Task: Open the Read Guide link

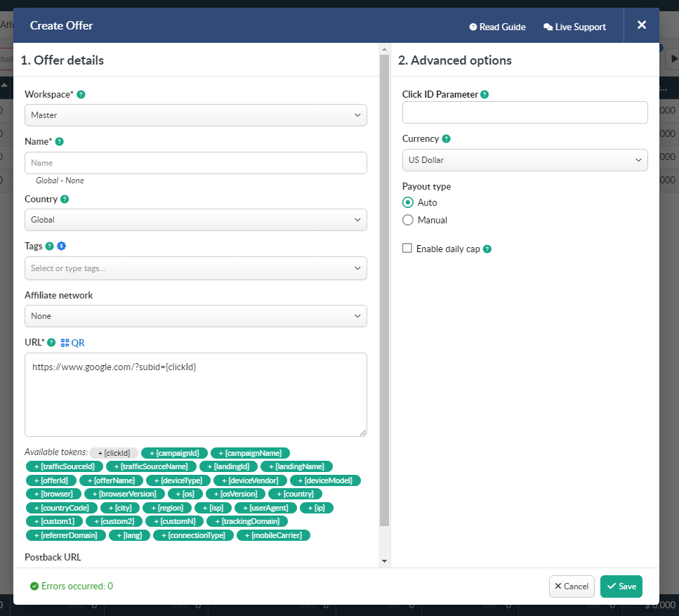Action: pos(497,27)
